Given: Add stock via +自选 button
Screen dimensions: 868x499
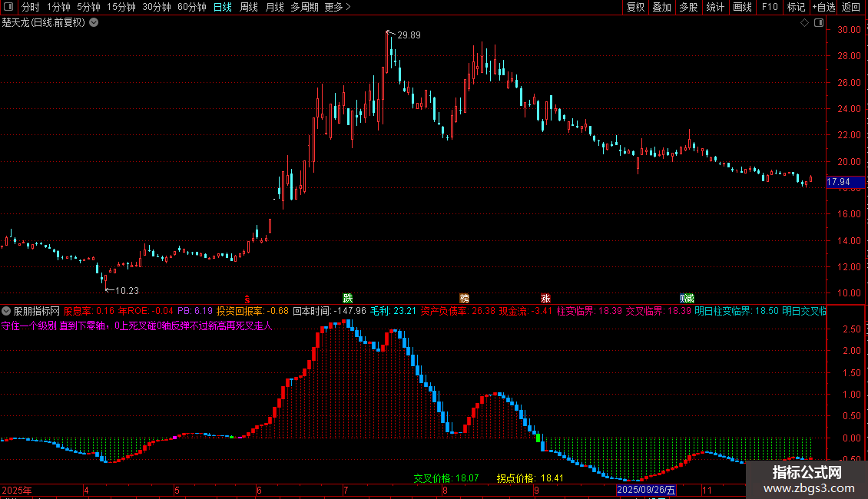Looking at the screenshot, I should point(823,7).
